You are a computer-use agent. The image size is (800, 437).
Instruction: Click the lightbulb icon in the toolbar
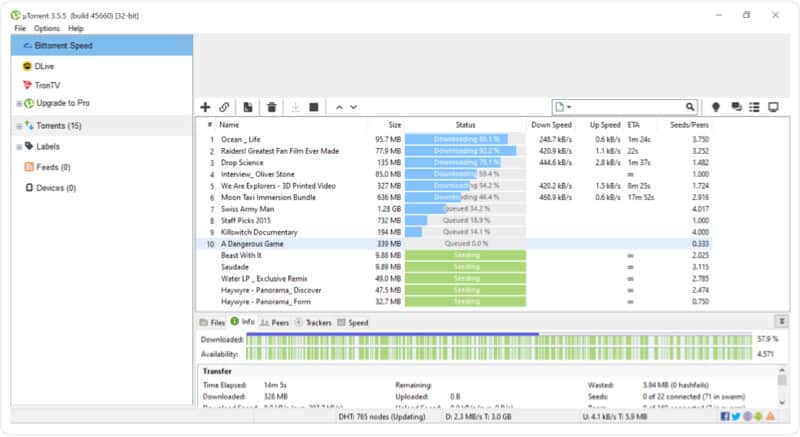pos(716,107)
